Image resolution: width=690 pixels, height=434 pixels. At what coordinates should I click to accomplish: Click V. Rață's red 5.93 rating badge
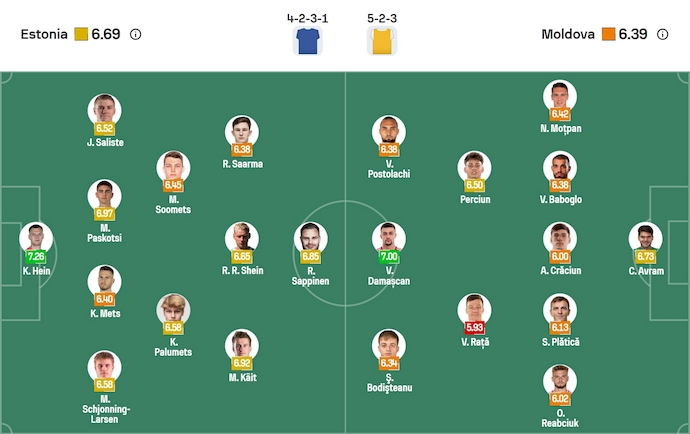(x=475, y=327)
